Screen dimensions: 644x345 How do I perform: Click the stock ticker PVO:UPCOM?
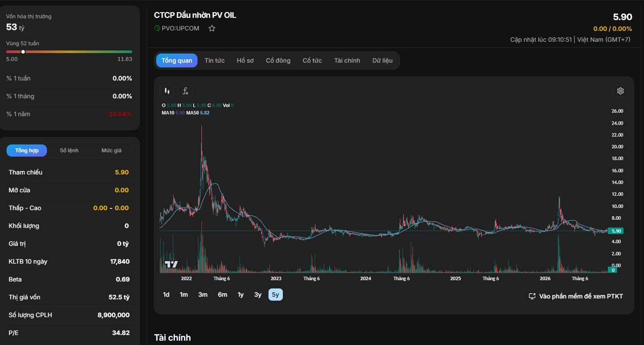181,28
